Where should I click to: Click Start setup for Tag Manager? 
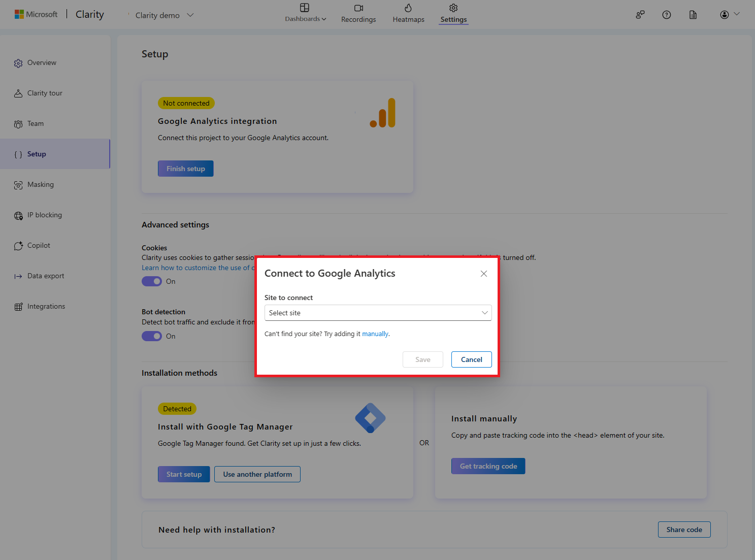184,474
